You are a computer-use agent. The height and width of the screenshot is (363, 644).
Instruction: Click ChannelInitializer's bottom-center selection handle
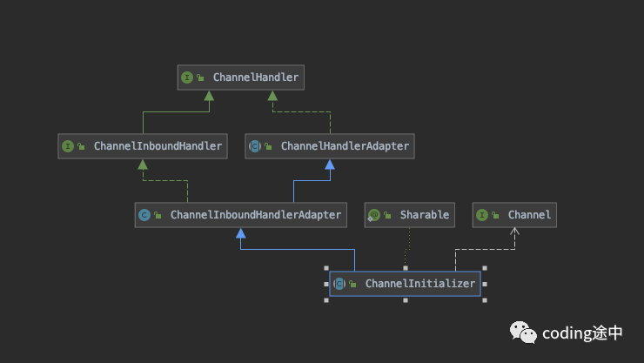pos(406,300)
